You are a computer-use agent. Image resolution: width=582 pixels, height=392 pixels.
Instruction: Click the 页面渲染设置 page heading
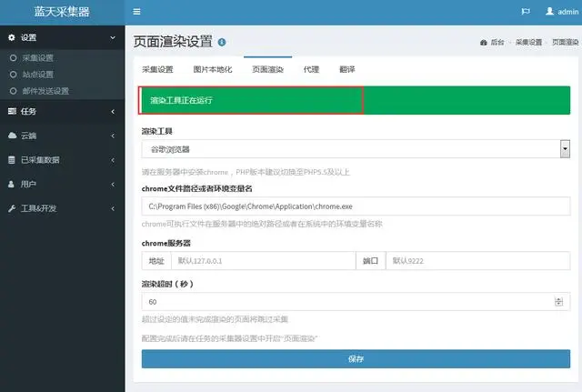click(173, 42)
